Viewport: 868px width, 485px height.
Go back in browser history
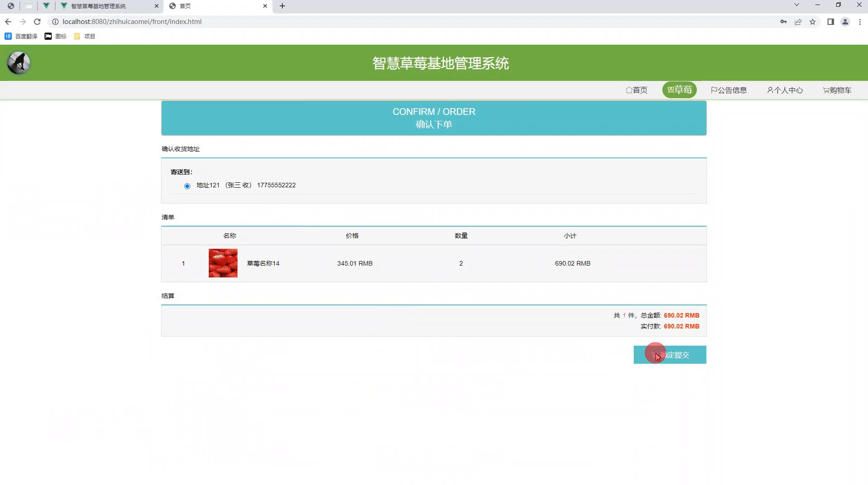[8, 22]
